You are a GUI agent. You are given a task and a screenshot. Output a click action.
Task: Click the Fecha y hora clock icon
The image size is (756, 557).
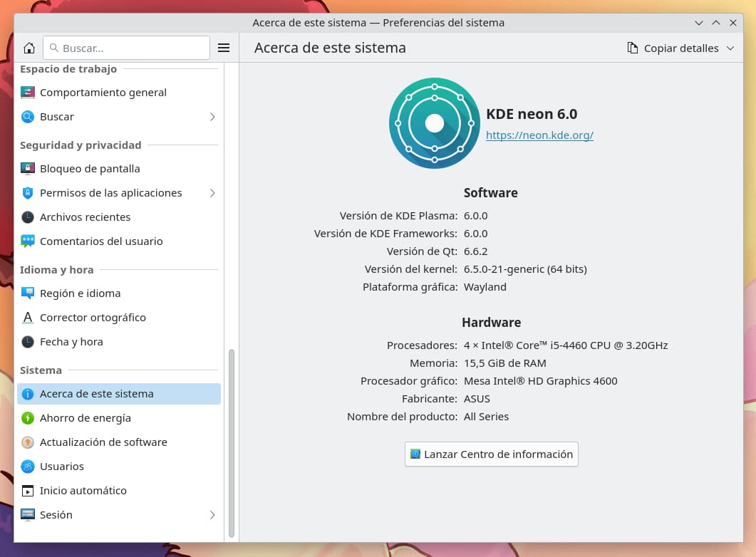coord(28,342)
